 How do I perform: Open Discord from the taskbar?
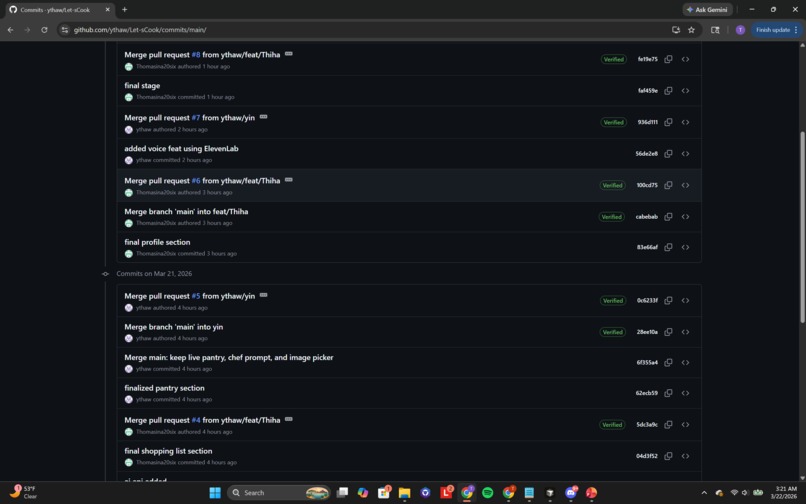pos(571,493)
